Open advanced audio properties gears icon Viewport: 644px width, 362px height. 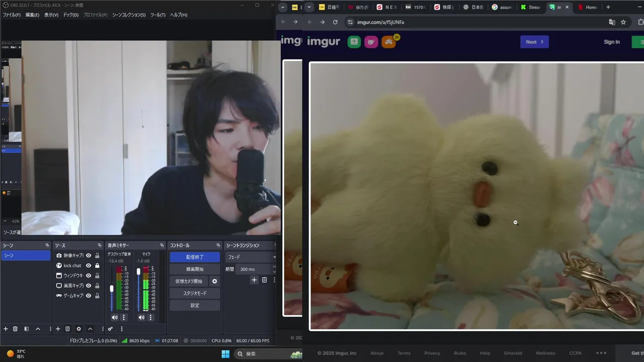pyautogui.click(x=110, y=329)
